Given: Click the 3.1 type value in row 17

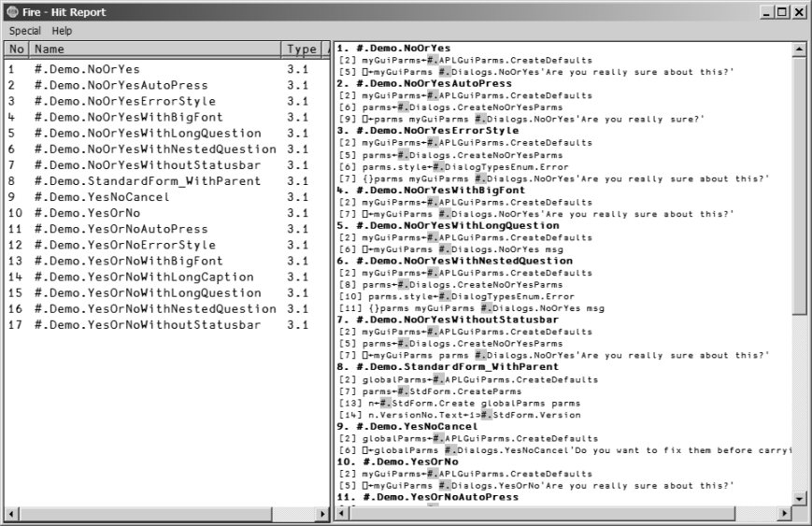Looking at the screenshot, I should (x=298, y=325).
